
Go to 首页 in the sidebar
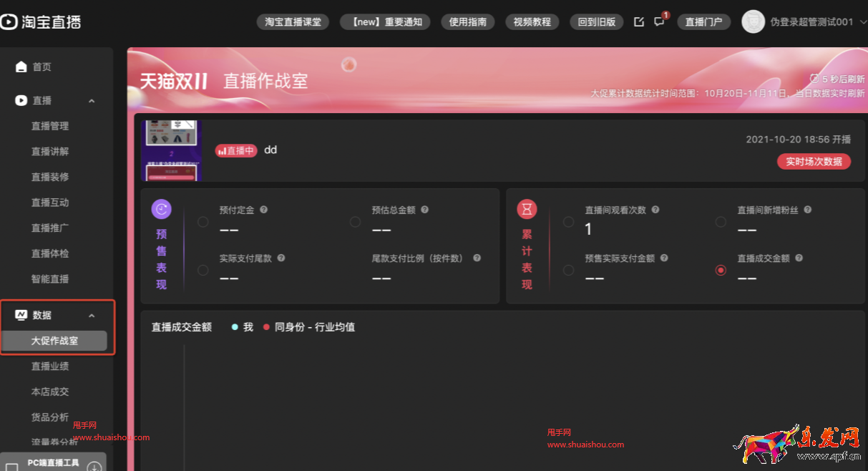pos(42,67)
